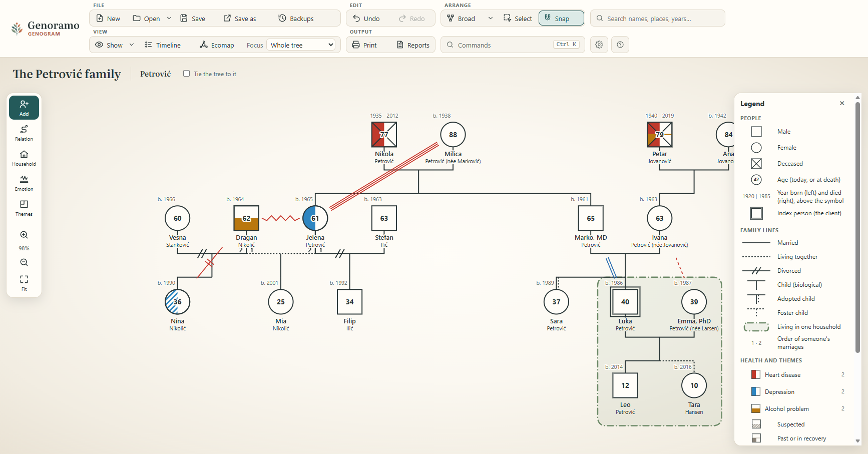Undo the last change
This screenshot has height=454, width=868.
(366, 19)
